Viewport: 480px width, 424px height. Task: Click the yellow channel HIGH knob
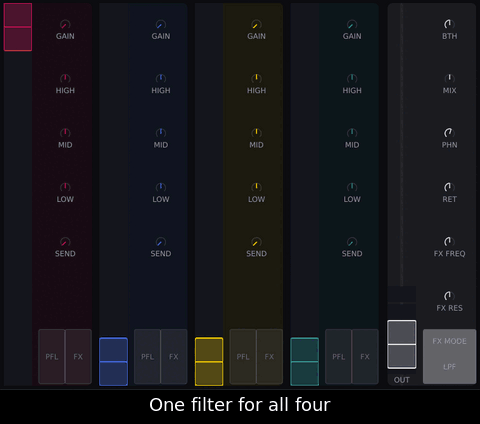256,79
